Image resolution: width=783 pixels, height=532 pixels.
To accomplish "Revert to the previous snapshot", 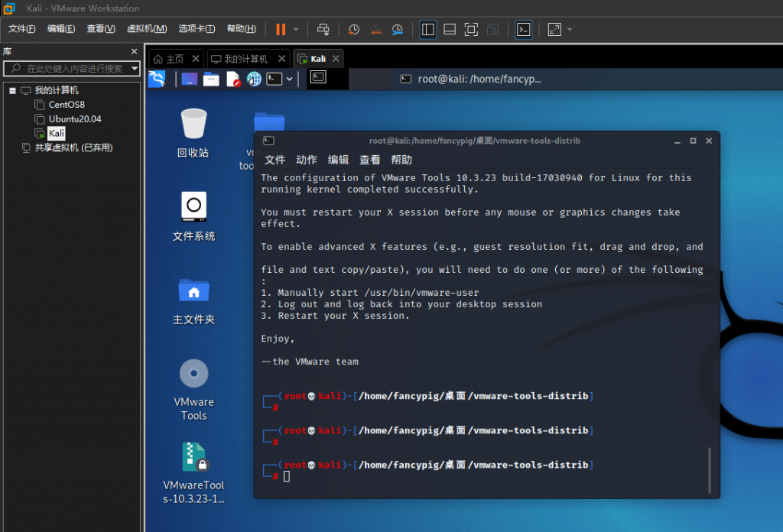I will (375, 30).
